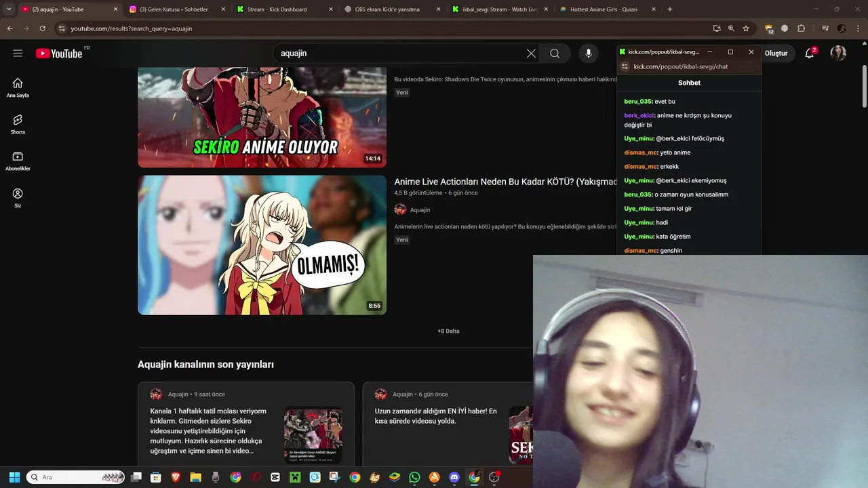
Task: Switch to Stream - Kick Dashboard tab
Action: [x=283, y=9]
